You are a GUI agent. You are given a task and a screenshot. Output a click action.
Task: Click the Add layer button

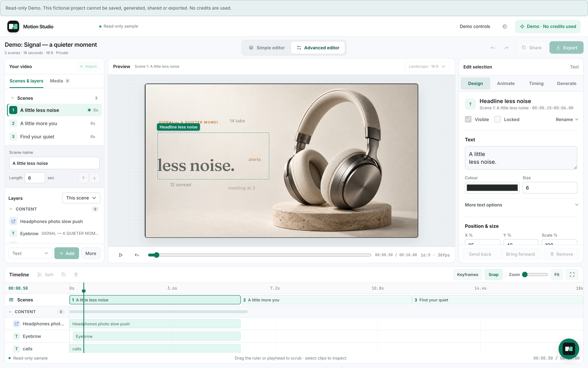pos(67,253)
